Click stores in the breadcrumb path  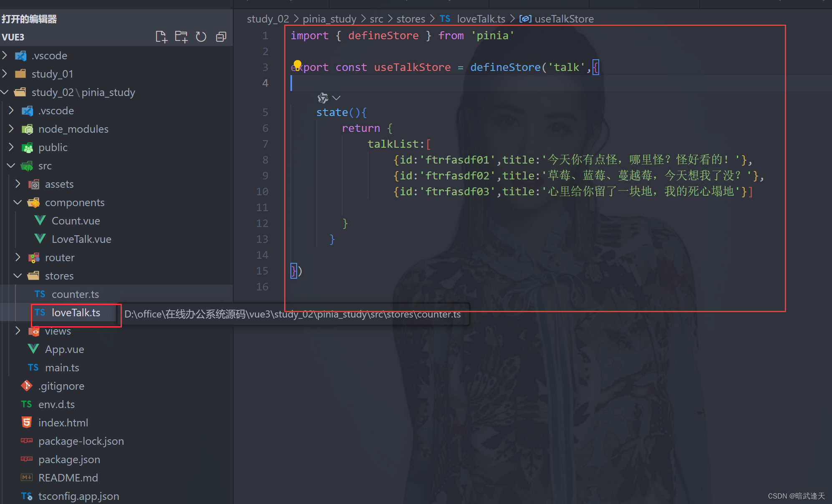click(x=411, y=19)
